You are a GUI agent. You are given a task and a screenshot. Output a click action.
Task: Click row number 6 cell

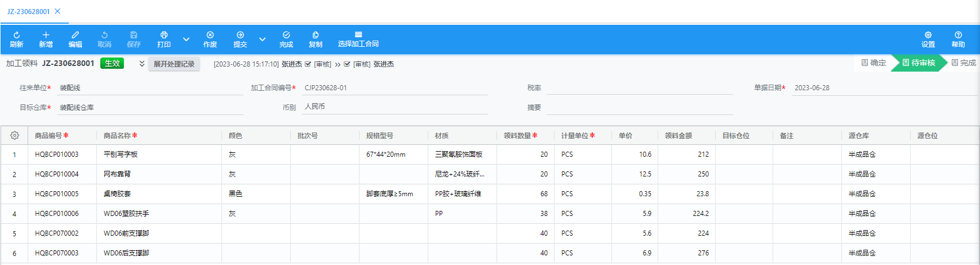tap(15, 253)
